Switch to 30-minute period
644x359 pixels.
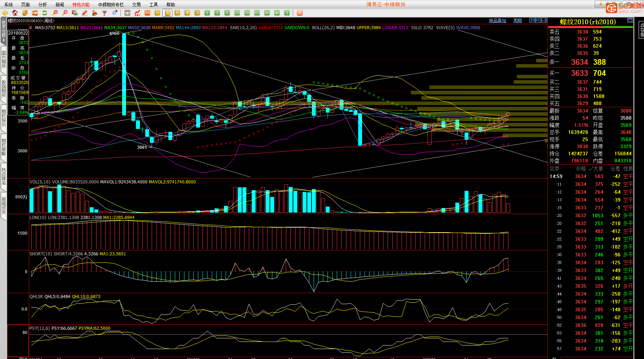point(247,13)
